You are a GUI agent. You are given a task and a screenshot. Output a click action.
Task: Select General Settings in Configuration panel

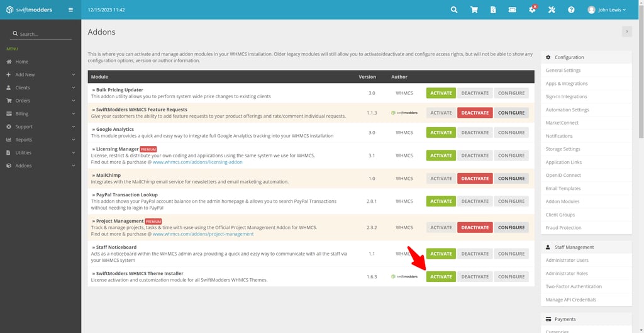coord(563,71)
